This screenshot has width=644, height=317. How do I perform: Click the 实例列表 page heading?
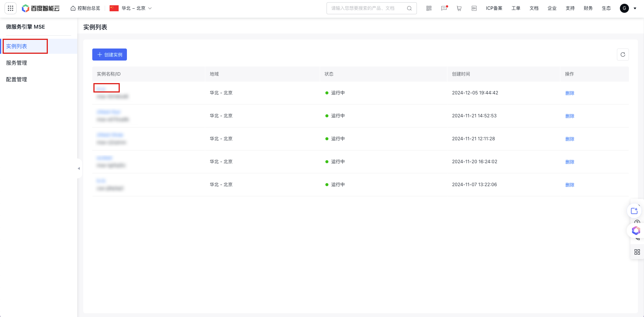(95, 27)
